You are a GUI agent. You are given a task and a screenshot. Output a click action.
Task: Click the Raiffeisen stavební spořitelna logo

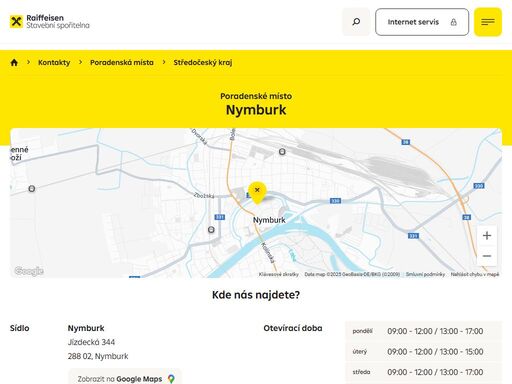pos(50,22)
